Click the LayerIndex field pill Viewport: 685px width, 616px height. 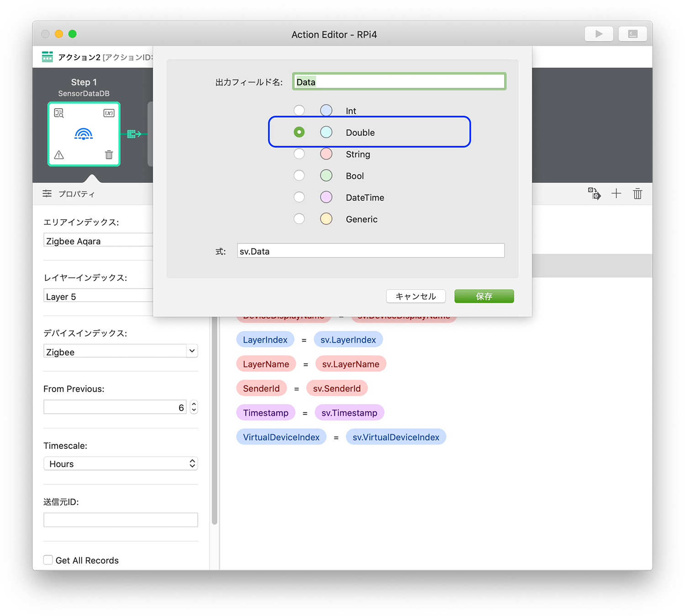click(x=265, y=339)
